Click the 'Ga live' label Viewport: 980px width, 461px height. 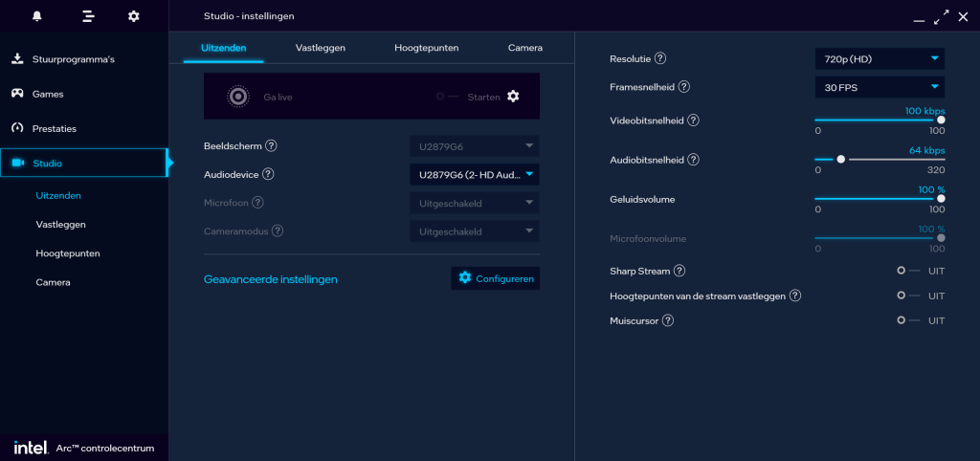tap(278, 98)
